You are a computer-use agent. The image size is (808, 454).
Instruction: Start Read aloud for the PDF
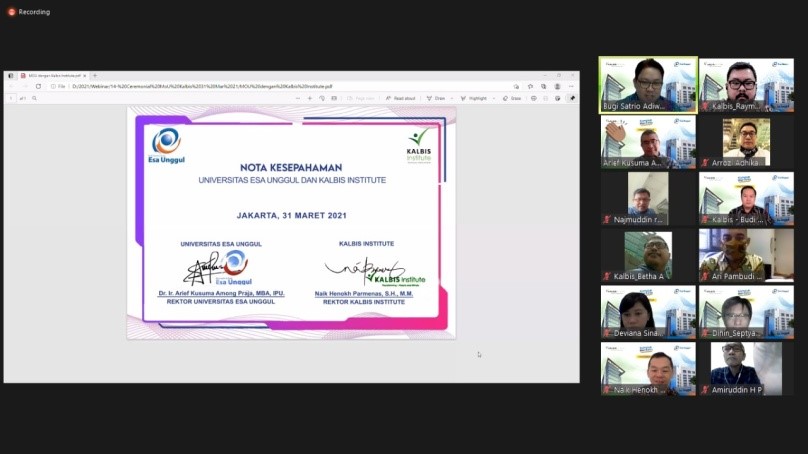click(400, 98)
